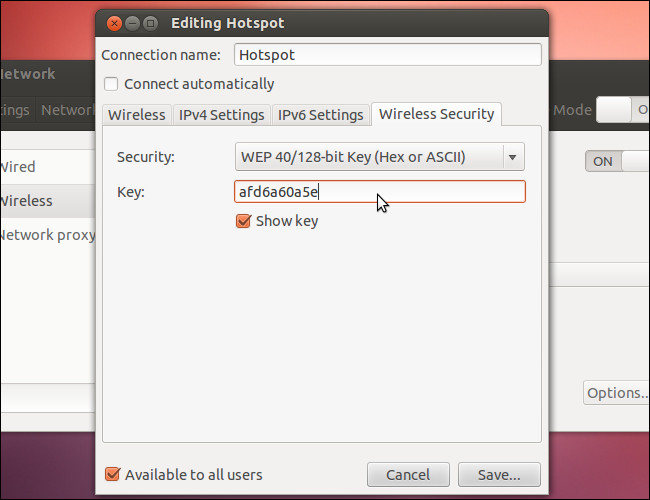Toggle the Airplane Mode switch

(x=622, y=110)
